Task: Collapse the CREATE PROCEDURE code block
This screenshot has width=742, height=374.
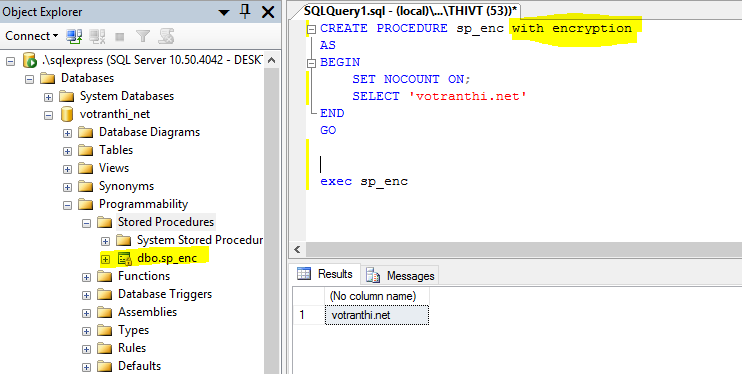Action: (x=311, y=29)
